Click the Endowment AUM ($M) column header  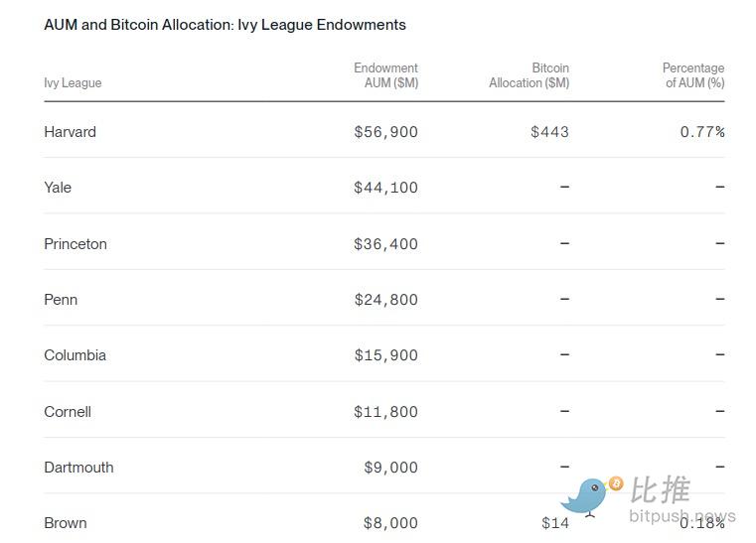point(387,75)
